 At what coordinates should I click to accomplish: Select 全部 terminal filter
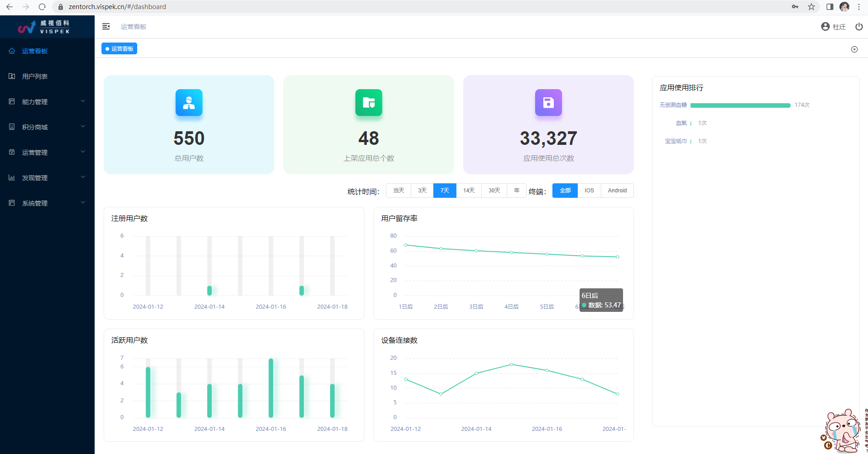[565, 191]
